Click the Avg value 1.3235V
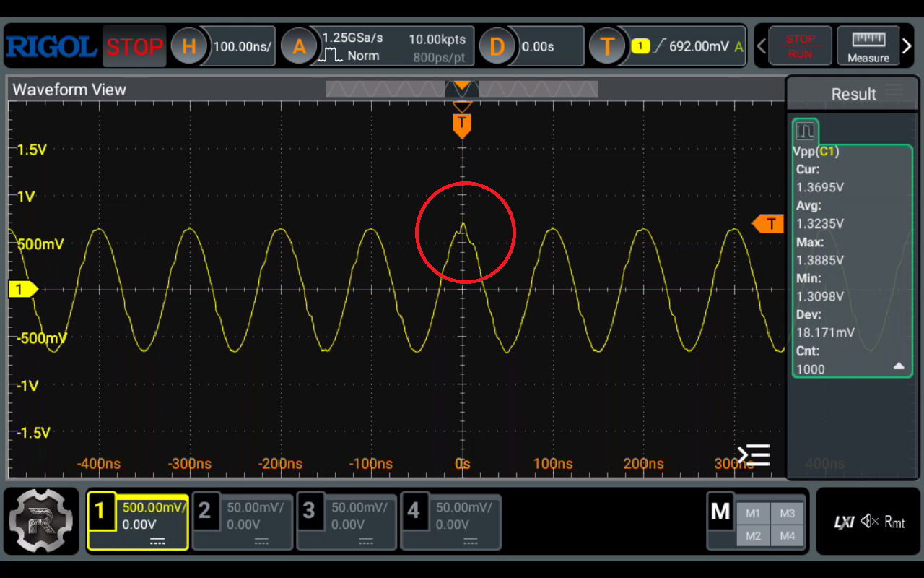 pyautogui.click(x=820, y=224)
